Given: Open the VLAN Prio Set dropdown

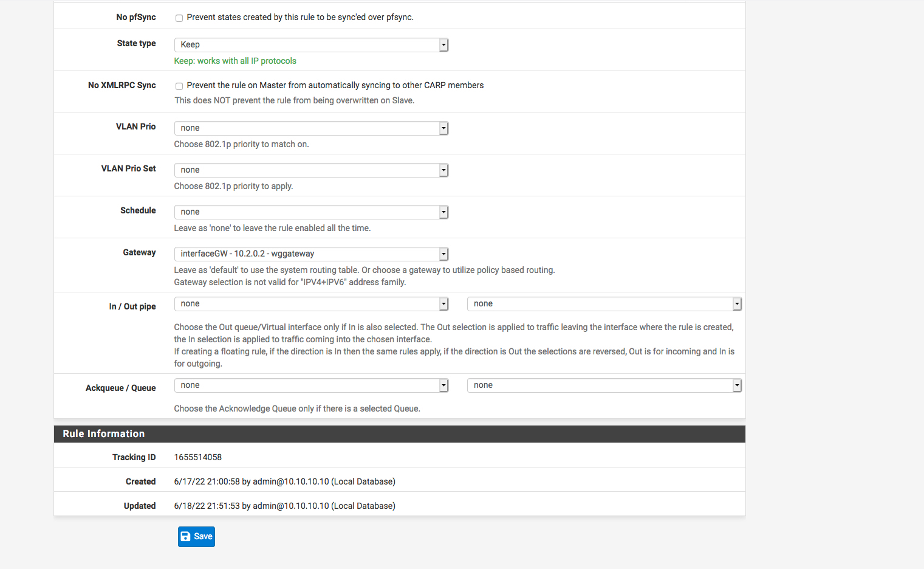Looking at the screenshot, I should point(311,170).
